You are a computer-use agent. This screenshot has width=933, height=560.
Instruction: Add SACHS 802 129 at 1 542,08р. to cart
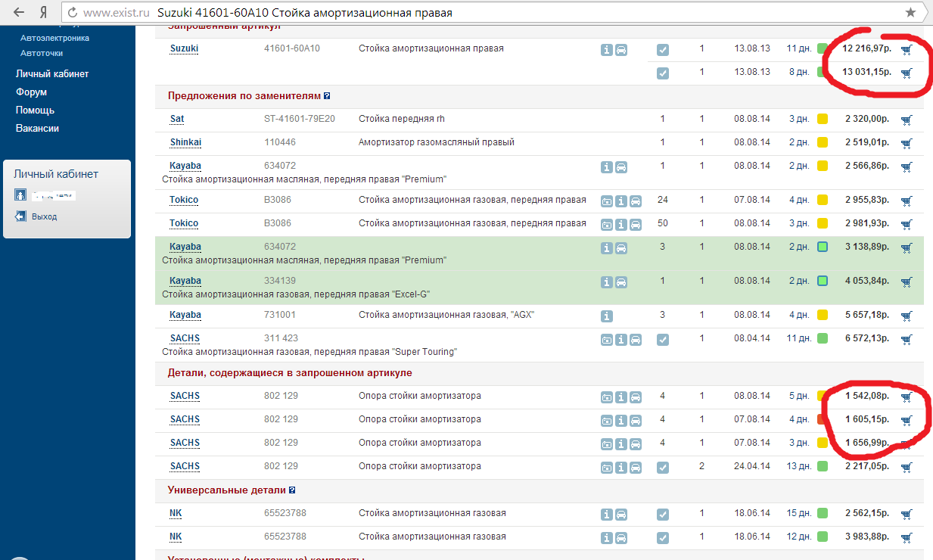907,397
